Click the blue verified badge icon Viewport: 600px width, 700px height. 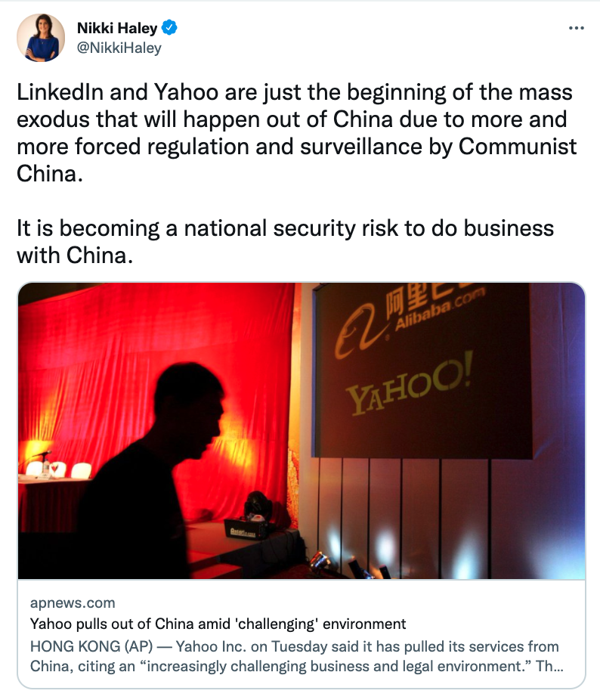pos(169,28)
